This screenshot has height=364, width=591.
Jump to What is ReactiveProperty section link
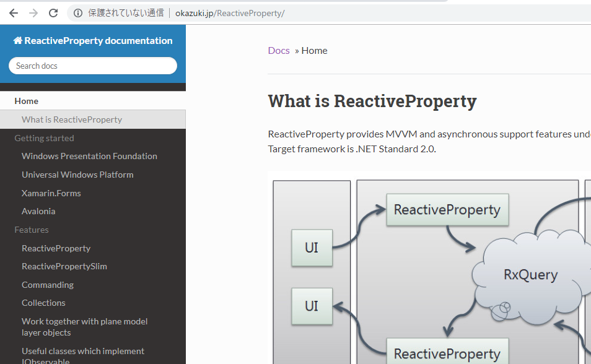pos(93,119)
